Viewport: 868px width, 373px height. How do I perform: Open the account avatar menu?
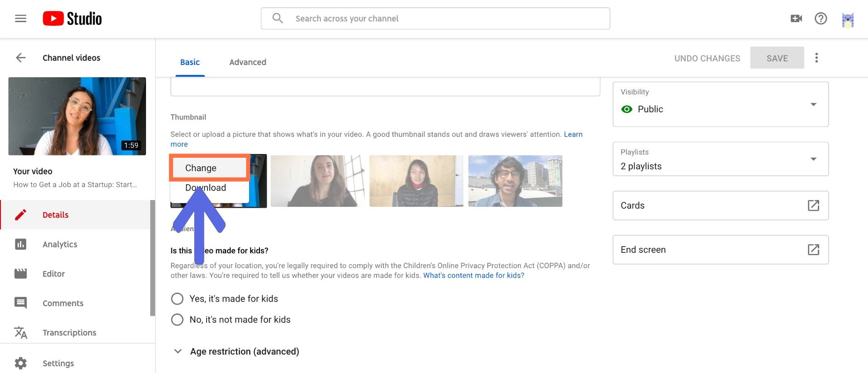tap(848, 20)
